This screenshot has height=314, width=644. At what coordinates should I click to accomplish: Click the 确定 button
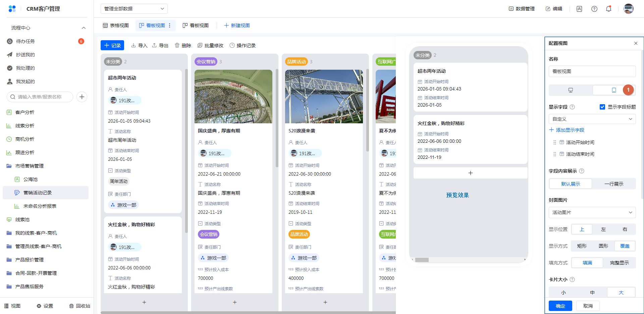pyautogui.click(x=560, y=306)
